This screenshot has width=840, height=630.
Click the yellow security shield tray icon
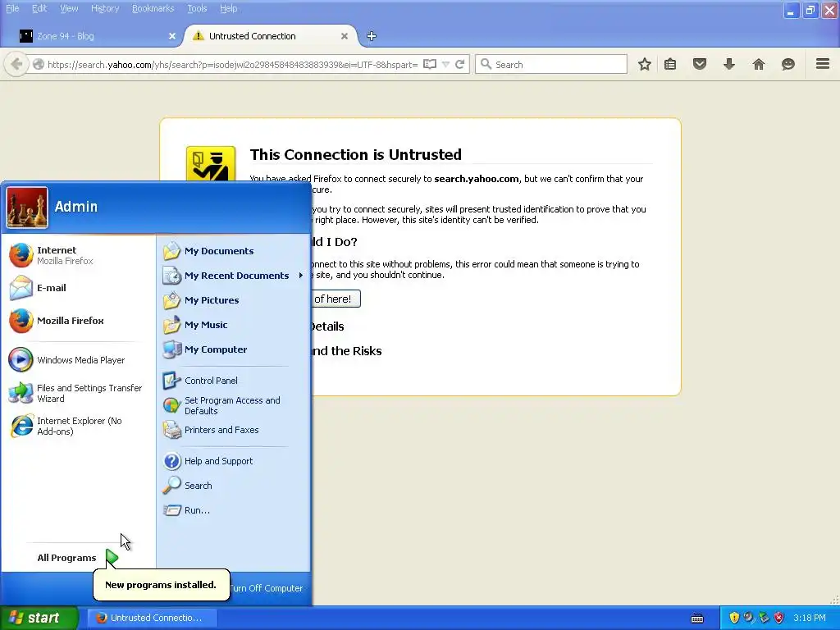(734, 618)
